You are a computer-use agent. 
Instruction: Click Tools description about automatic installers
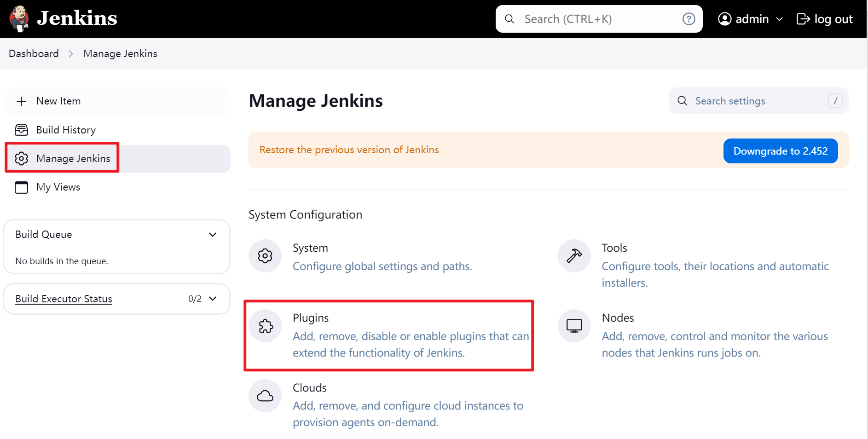tap(715, 274)
